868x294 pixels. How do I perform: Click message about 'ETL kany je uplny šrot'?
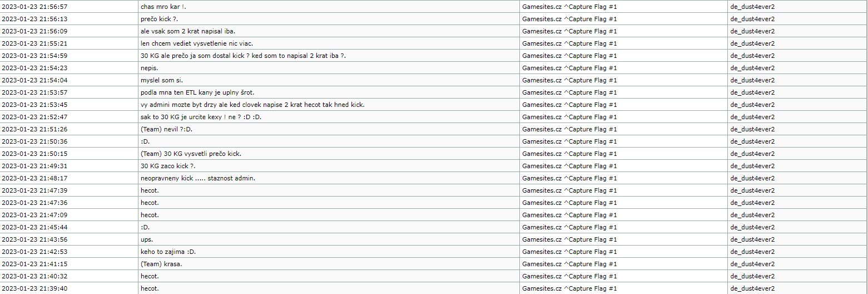click(197, 92)
